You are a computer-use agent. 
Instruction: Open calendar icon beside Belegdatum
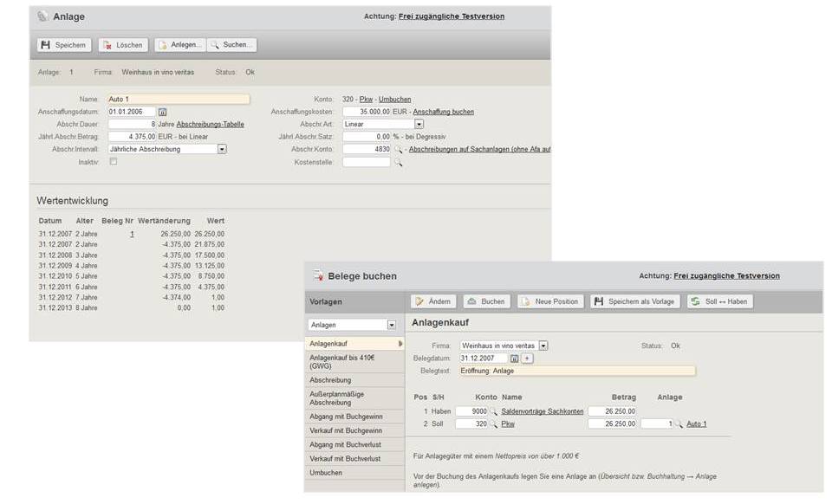click(x=514, y=358)
